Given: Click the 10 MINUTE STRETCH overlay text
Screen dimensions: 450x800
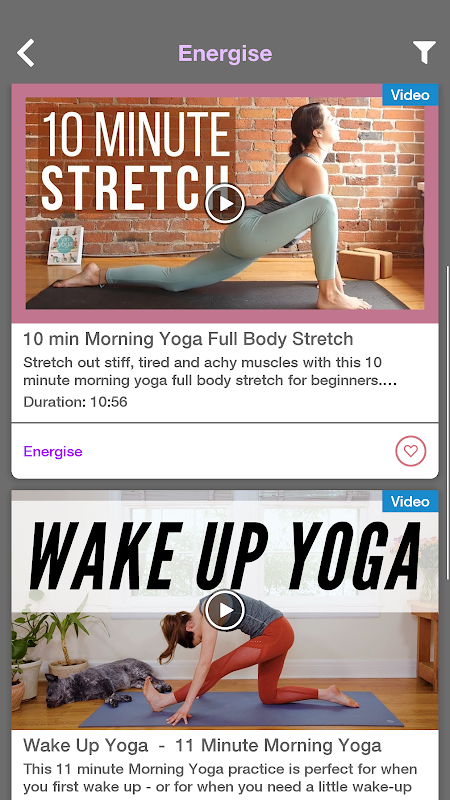Looking at the screenshot, I should 136,160.
